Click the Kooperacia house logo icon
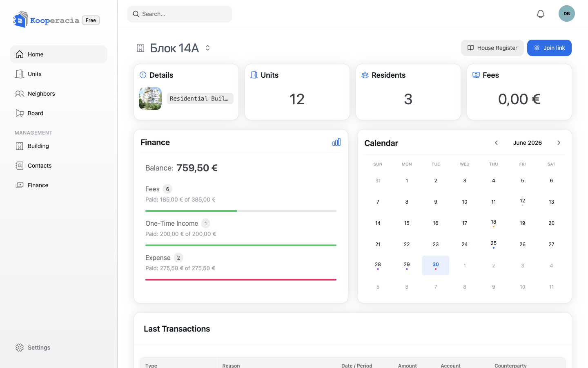This screenshot has width=588, height=368. pos(20,20)
